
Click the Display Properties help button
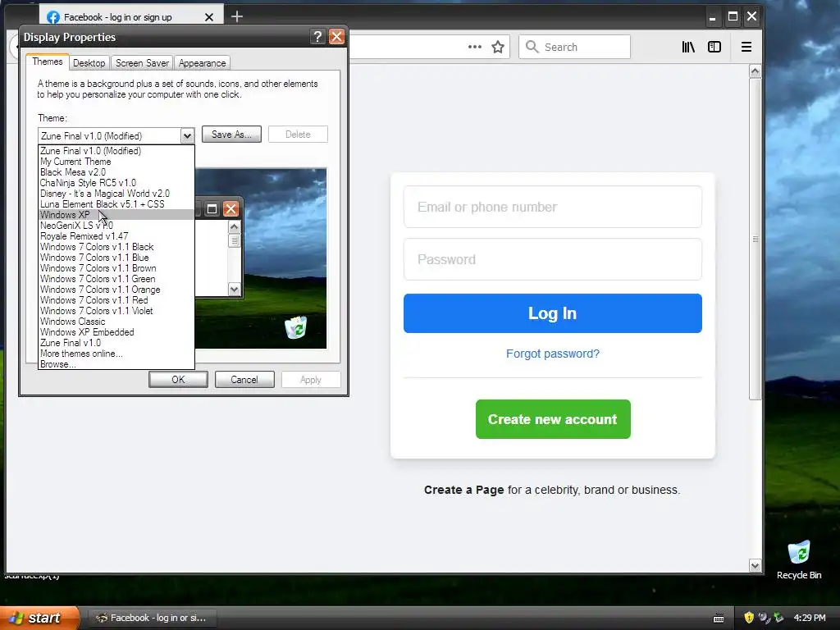pos(317,36)
